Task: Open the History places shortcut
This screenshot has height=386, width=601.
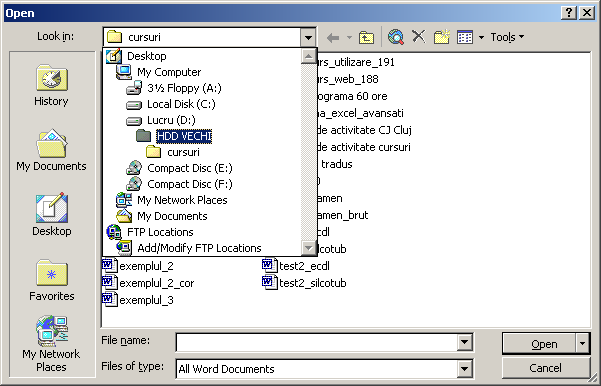Action: 51,85
